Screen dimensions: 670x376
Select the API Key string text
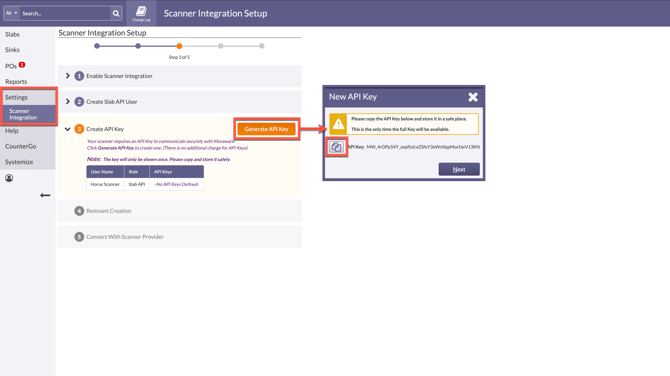pos(423,147)
